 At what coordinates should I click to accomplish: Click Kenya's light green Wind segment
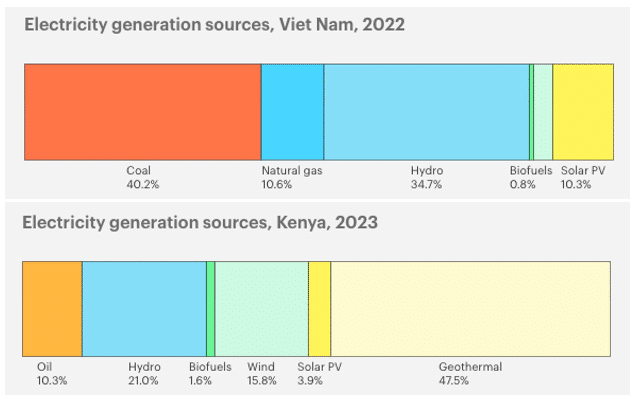point(262,308)
